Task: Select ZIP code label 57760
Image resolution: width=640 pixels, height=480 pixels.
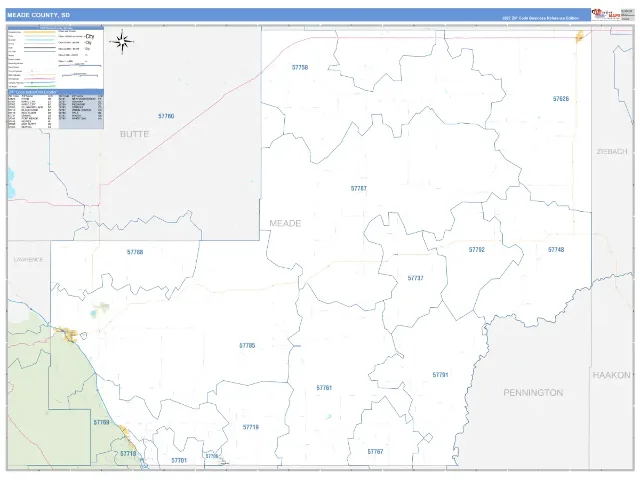Action: 166,116
